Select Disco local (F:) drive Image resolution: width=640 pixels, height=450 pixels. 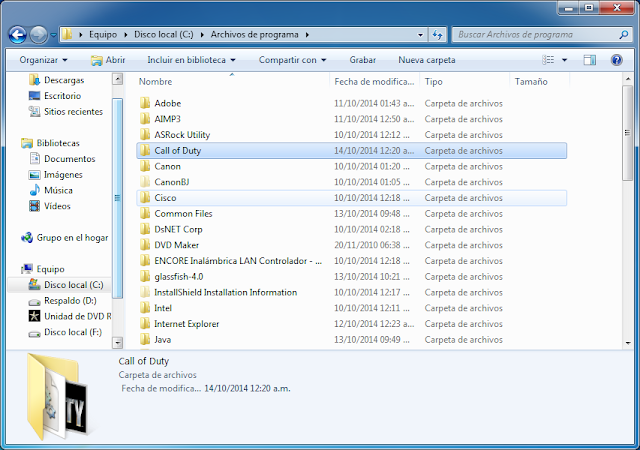(x=73, y=332)
